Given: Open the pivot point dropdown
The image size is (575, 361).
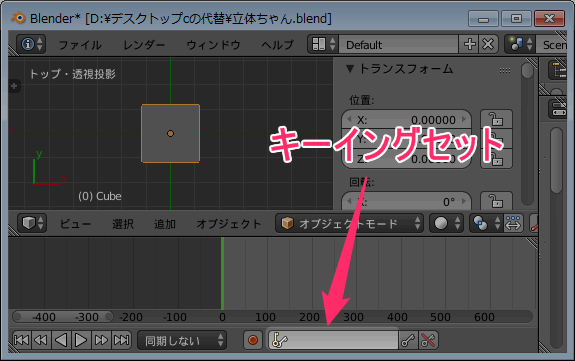Looking at the screenshot, I should (486, 223).
